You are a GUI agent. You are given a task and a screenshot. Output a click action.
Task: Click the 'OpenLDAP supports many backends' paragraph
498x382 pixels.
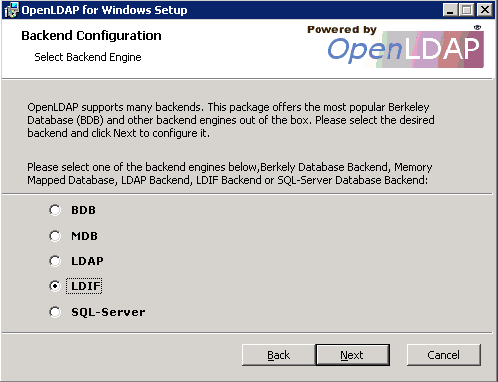[x=231, y=120]
